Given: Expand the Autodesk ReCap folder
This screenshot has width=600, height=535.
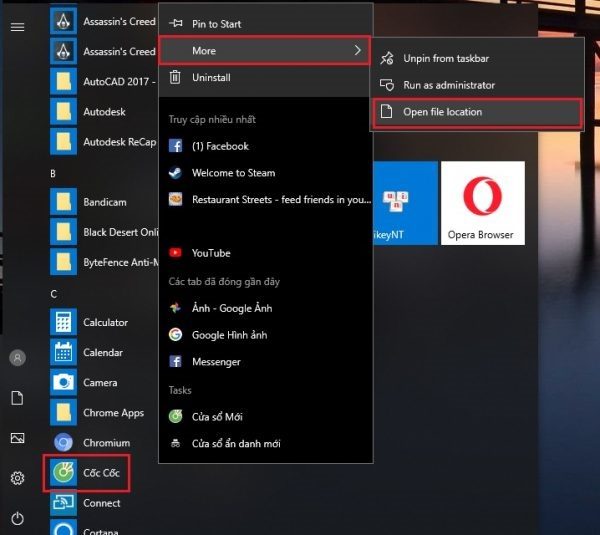Looking at the screenshot, I should point(103,142).
